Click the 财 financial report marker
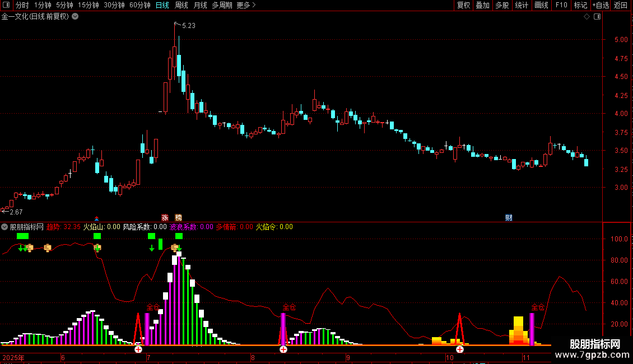Viewport: 633px width, 364px height. pos(509,217)
